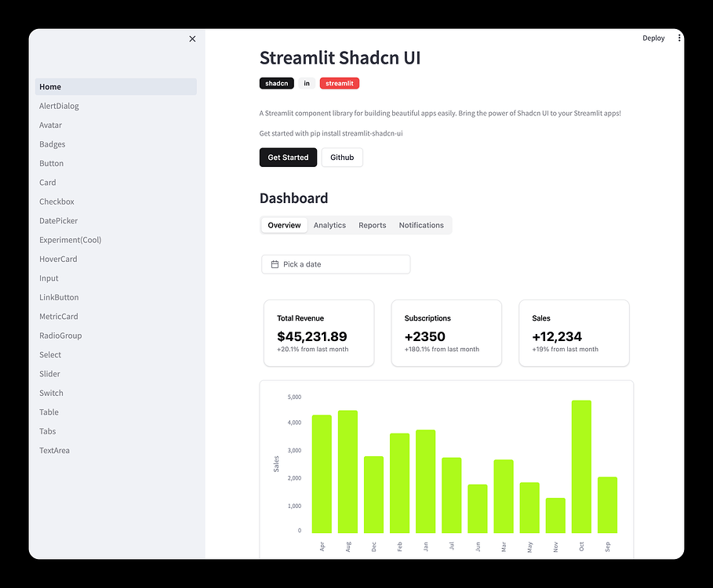Switch to the Reports tab

click(x=373, y=225)
